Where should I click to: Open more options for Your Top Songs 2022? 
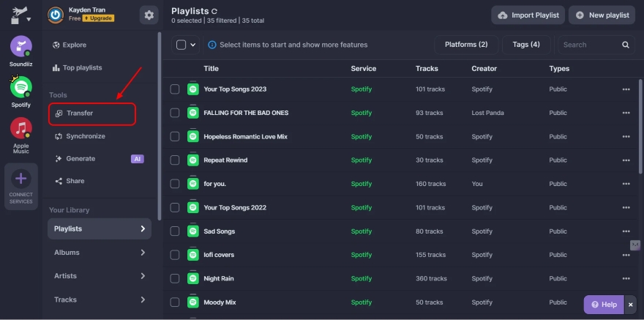pyautogui.click(x=626, y=207)
